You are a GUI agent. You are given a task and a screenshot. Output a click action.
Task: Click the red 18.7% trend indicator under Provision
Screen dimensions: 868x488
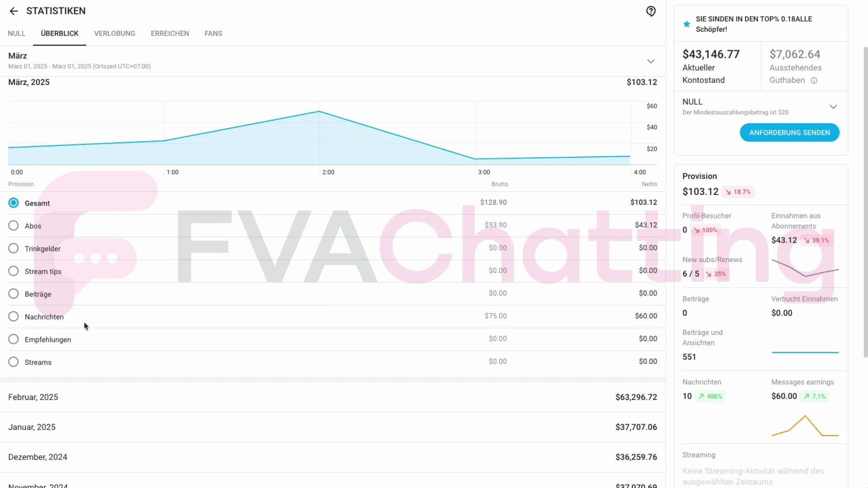click(x=738, y=192)
